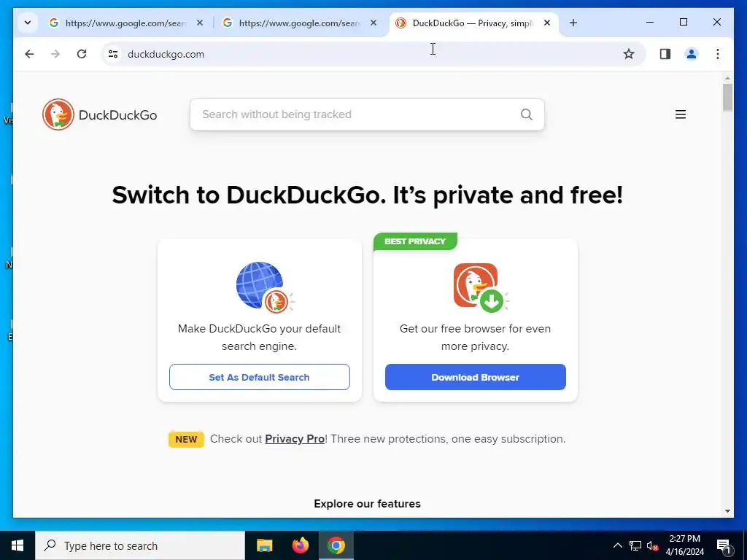Screen dimensions: 747x560
Task: Show hidden system tray icons
Action: (x=617, y=545)
